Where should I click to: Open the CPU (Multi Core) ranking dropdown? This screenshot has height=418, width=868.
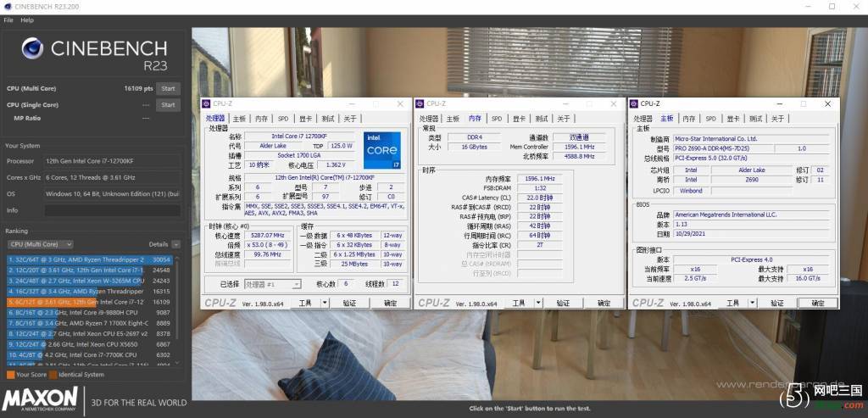pos(40,244)
